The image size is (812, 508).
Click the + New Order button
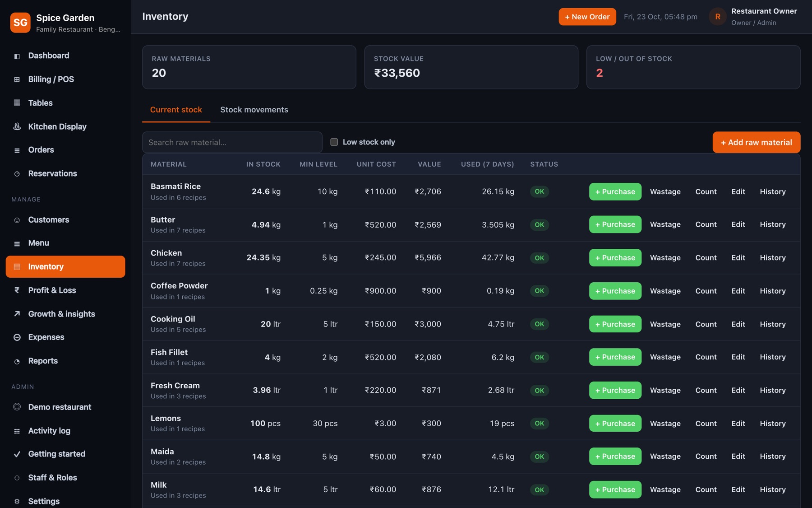pyautogui.click(x=587, y=17)
